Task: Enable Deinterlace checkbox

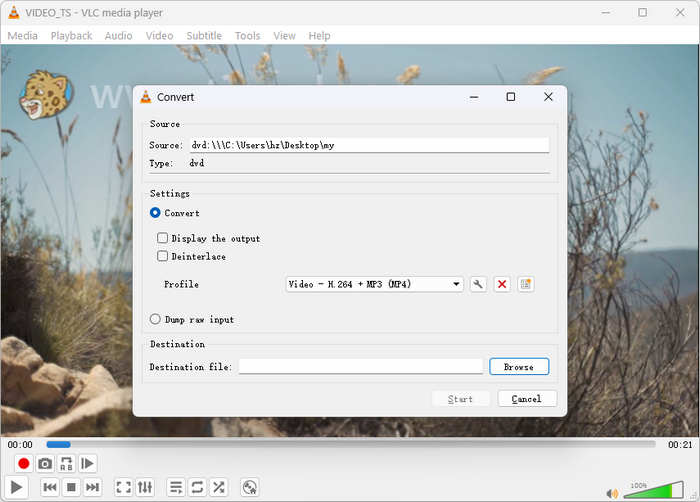Action: click(162, 256)
